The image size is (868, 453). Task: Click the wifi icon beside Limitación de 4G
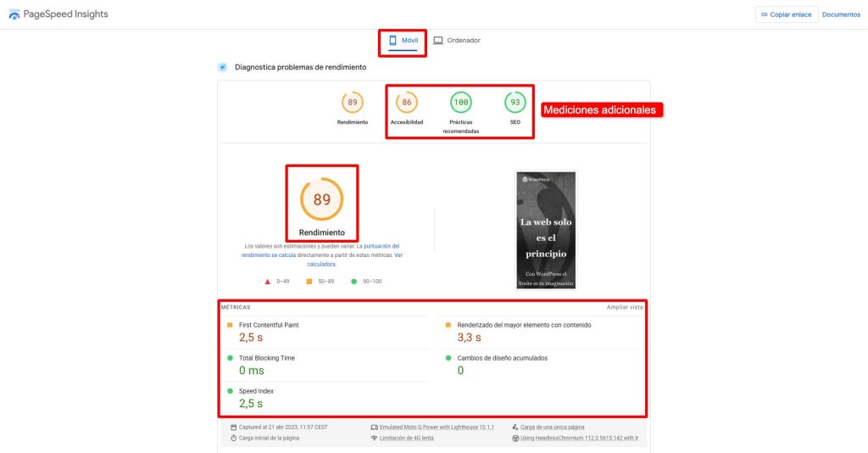tap(374, 438)
